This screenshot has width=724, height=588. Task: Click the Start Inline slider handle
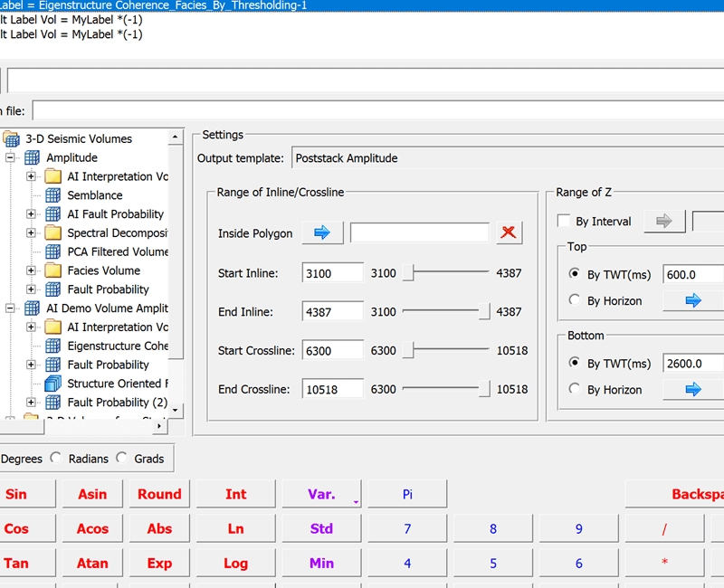coord(408,273)
